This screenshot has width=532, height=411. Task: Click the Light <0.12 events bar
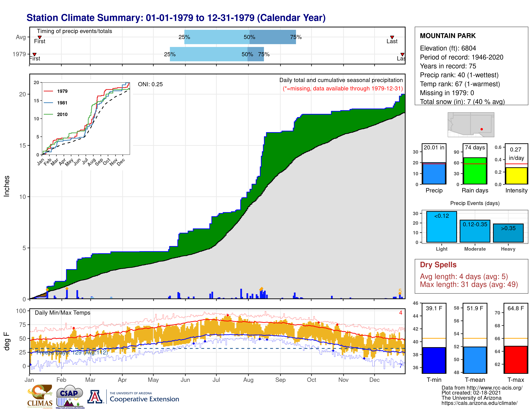click(442, 227)
